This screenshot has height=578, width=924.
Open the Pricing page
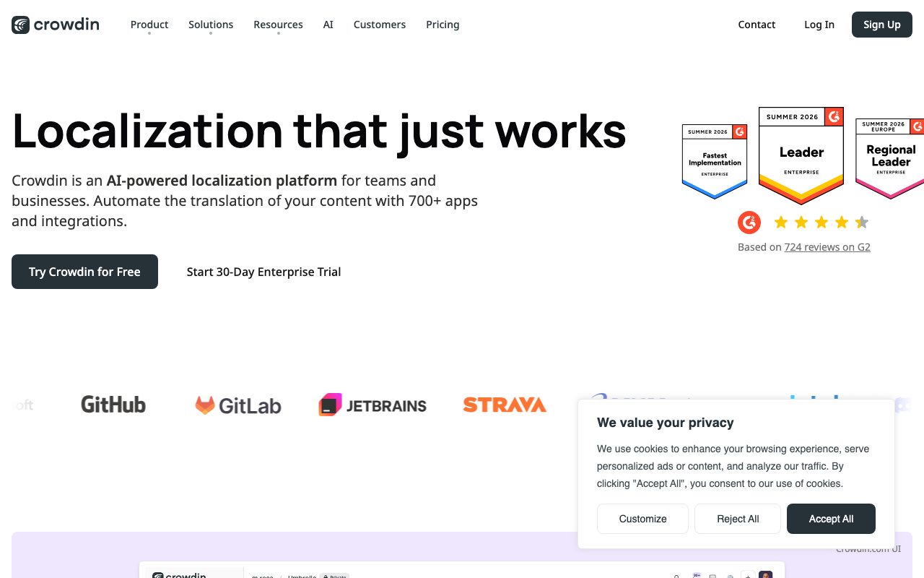click(443, 25)
